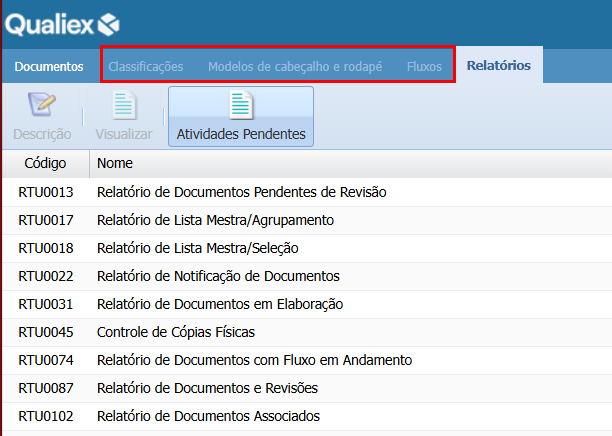Viewport: 612px width, 436px height.
Task: Select the Relatórios tab
Action: (499, 67)
